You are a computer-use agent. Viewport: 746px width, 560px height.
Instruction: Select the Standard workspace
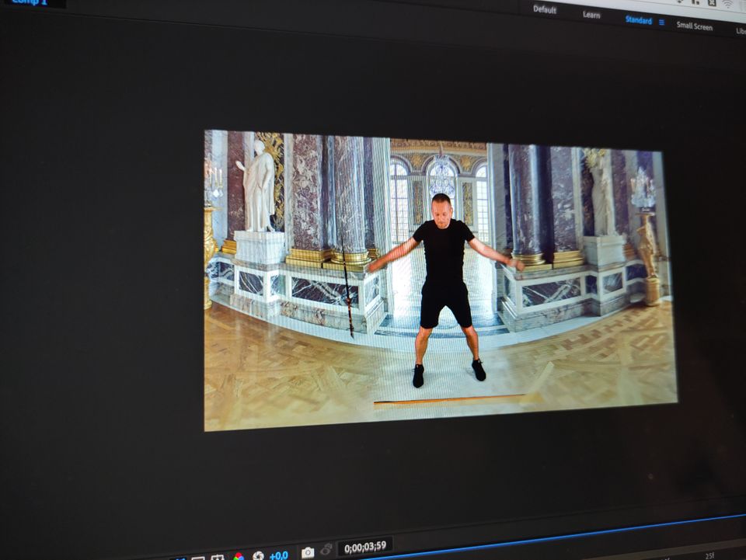tap(638, 20)
